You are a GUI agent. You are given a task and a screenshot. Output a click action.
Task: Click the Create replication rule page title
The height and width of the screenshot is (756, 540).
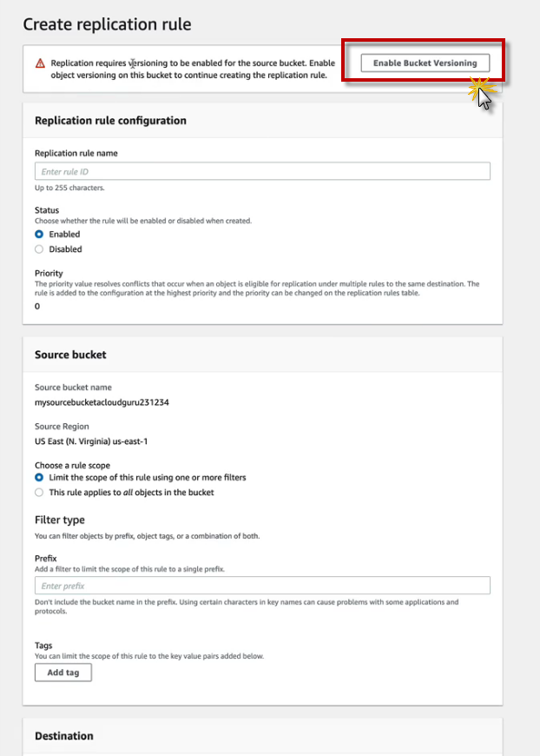tap(107, 24)
